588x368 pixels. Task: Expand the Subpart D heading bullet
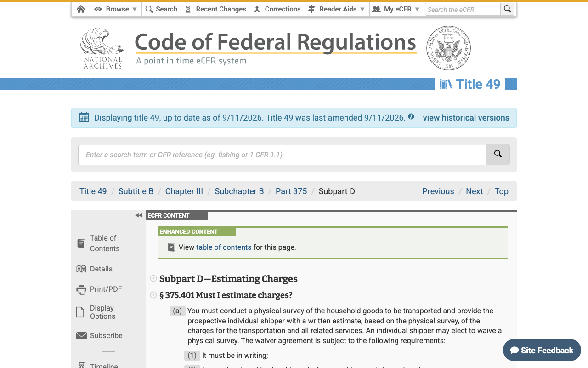[x=153, y=278]
